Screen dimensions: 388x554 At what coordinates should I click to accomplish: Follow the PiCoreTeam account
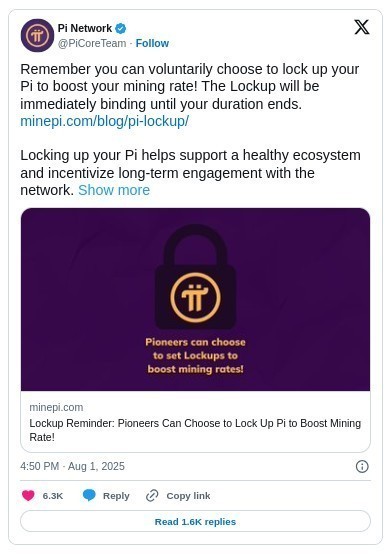coord(152,43)
